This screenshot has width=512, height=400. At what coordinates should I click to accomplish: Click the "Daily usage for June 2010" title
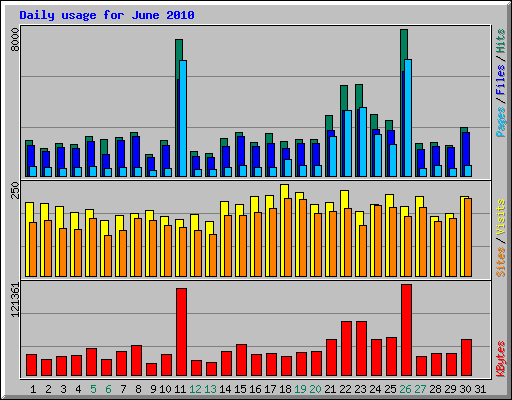tap(107, 15)
